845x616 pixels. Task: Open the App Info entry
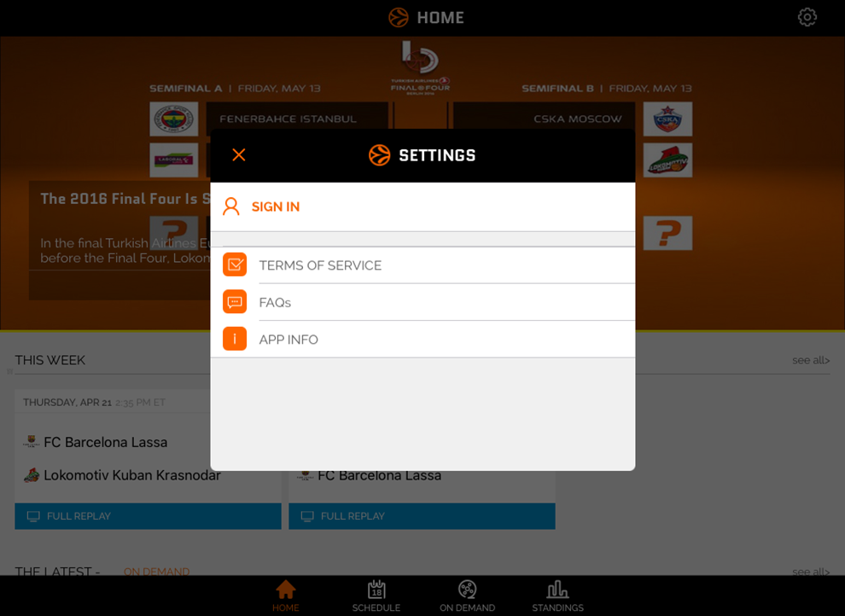(x=422, y=340)
